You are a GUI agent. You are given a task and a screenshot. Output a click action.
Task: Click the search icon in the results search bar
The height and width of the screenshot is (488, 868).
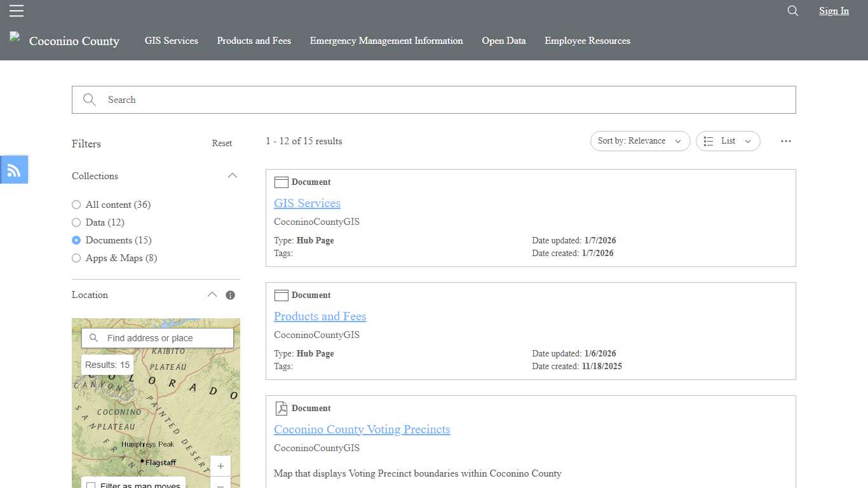coord(89,100)
